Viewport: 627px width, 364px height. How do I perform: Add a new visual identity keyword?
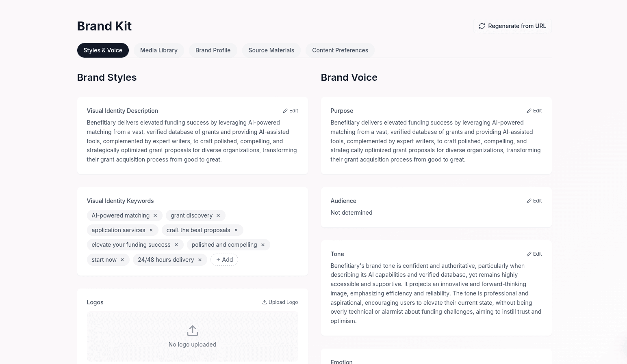[224, 260]
